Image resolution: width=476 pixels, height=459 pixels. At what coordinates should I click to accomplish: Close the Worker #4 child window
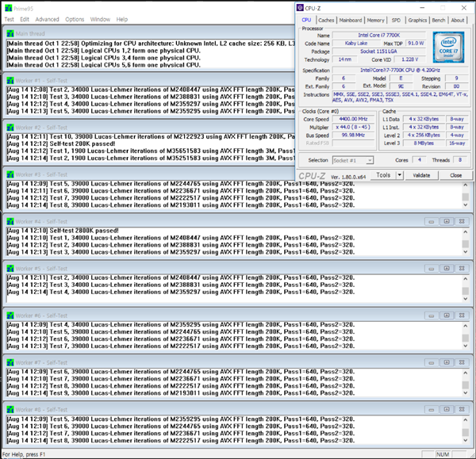click(x=462, y=221)
